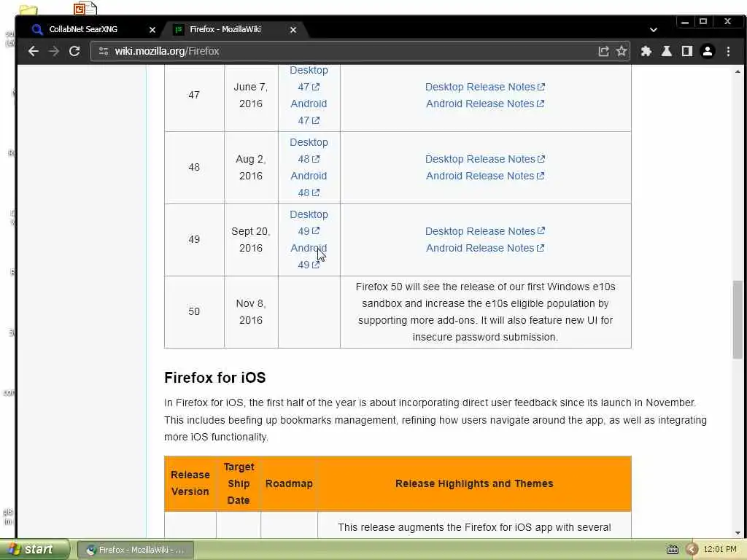747x560 pixels.
Task: Expand hidden system tray icons arrow
Action: click(692, 550)
